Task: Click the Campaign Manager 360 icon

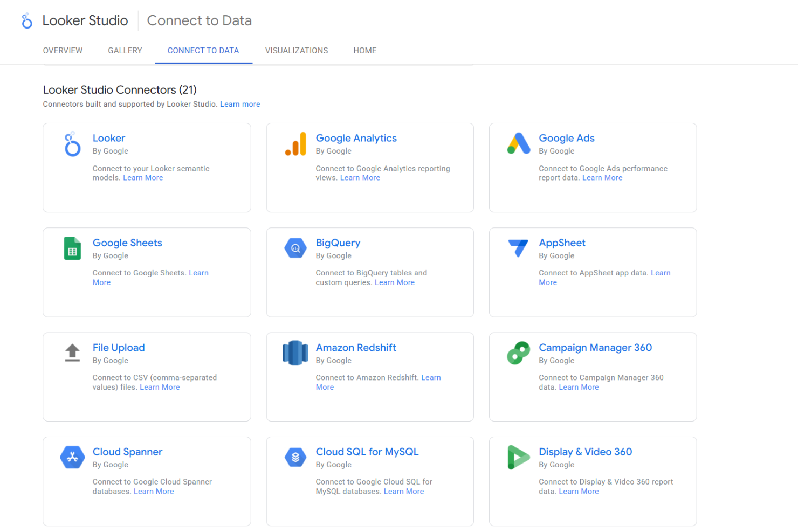Action: (518, 353)
